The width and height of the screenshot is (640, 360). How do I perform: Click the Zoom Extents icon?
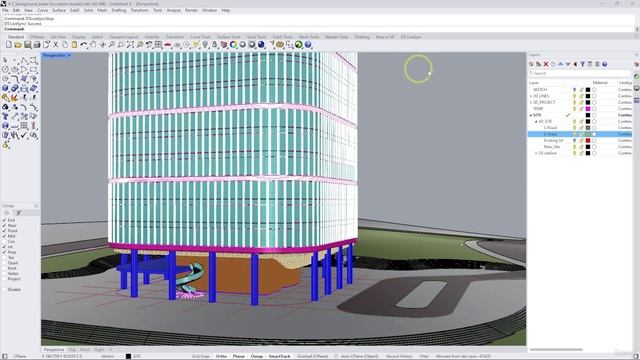(x=130, y=44)
